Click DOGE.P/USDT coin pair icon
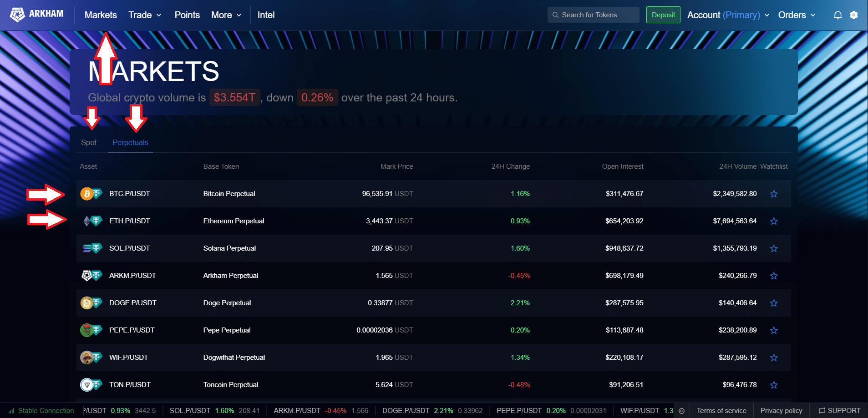 click(91, 303)
